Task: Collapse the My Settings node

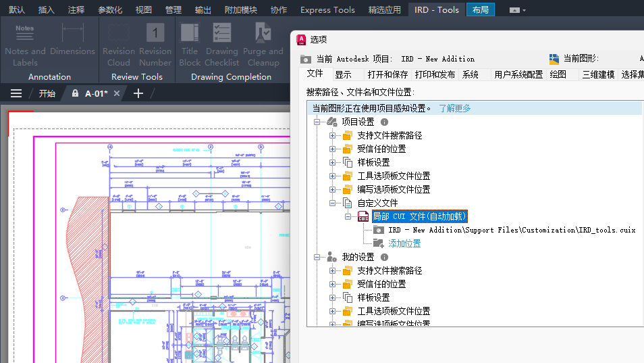Action: pyautogui.click(x=317, y=257)
